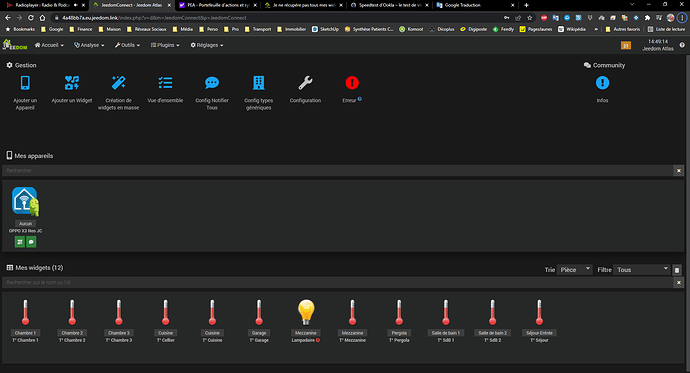690x373 pixels.
Task: Clear the Mes appareils search field
Action: coord(679,171)
